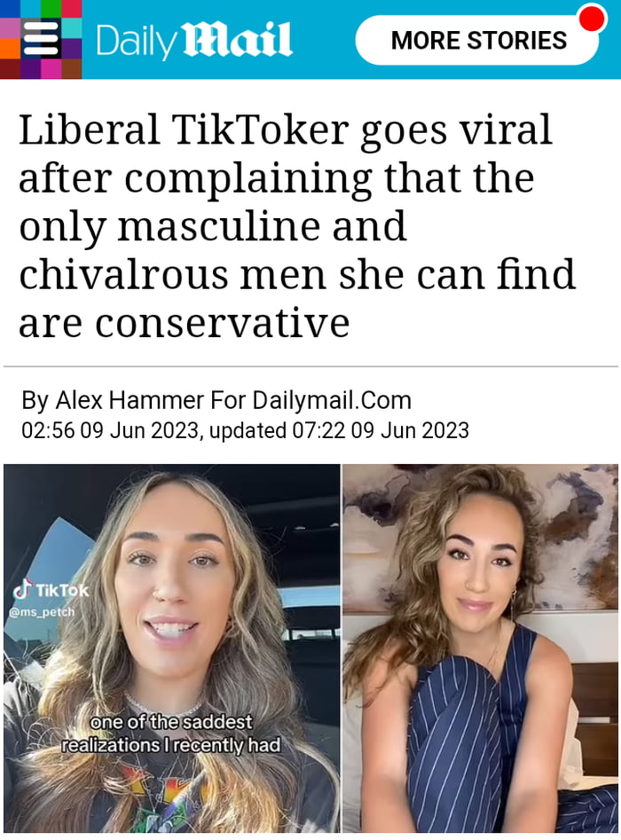Click the Dailymail.Com text in byline
Viewport: 621px width, 840px height.
point(332,400)
